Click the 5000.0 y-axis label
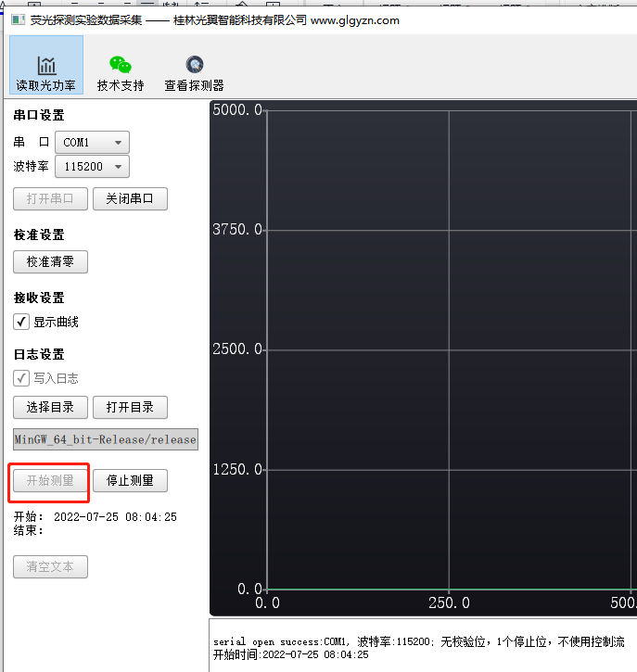Image resolution: width=637 pixels, height=672 pixels. 237,110
